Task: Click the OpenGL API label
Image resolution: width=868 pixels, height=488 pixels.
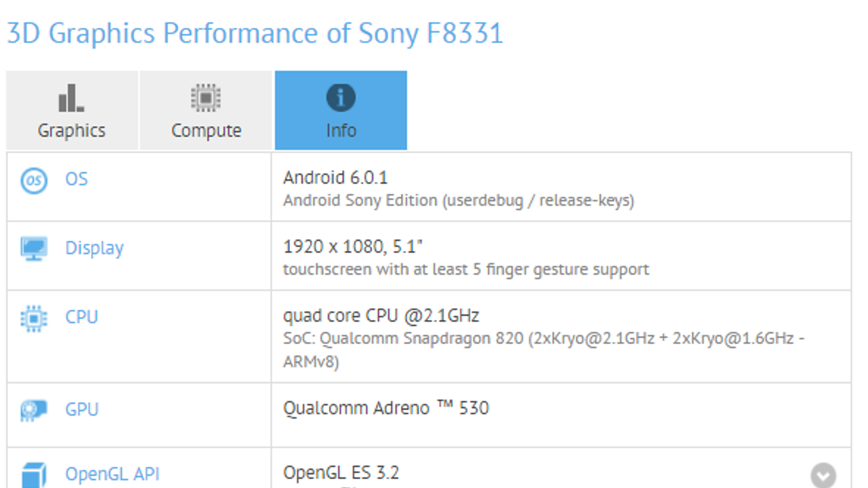Action: coord(112,474)
